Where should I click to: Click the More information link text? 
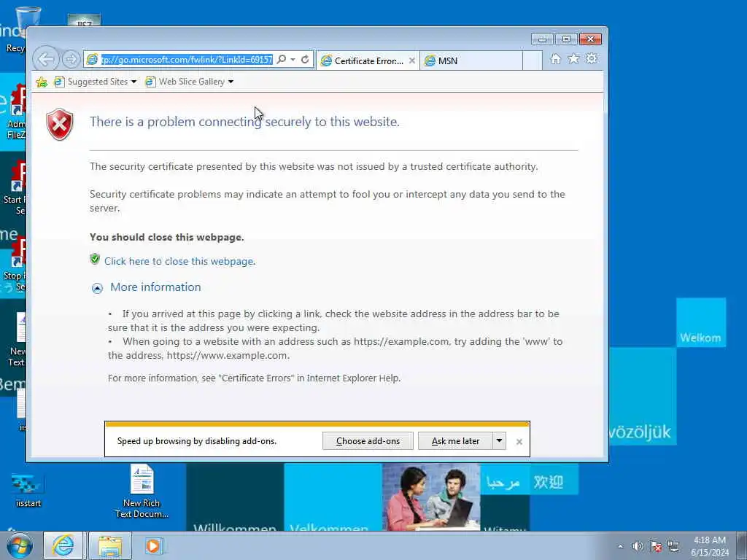[x=155, y=287]
